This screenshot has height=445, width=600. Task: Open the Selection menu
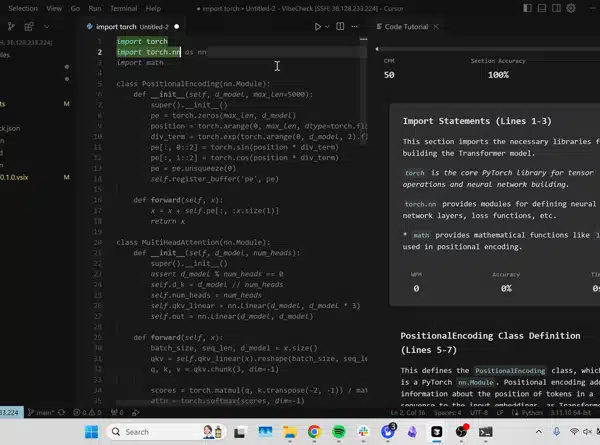click(23, 8)
